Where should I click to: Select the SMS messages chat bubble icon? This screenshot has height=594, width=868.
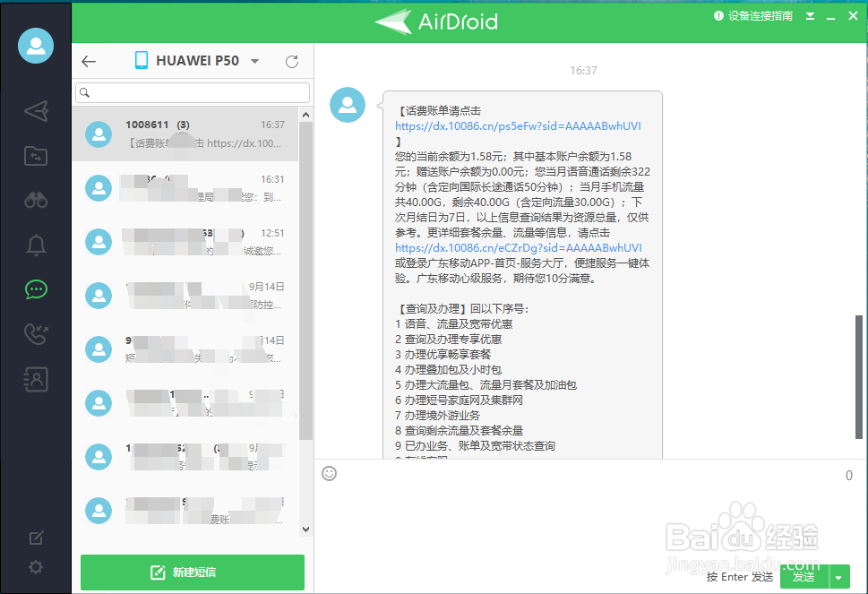tap(36, 289)
